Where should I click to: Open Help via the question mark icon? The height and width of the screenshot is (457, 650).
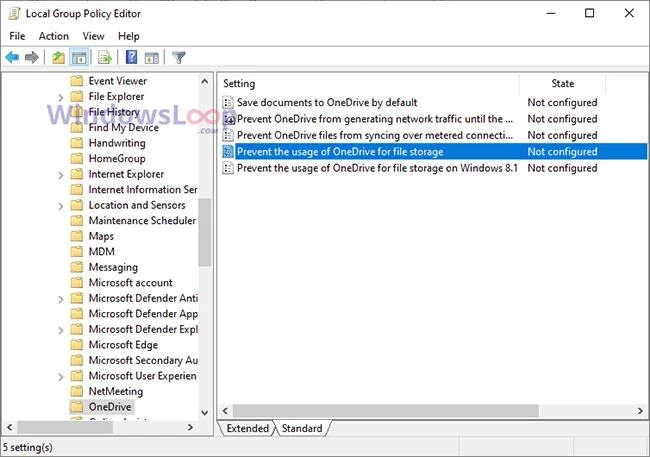(131, 57)
